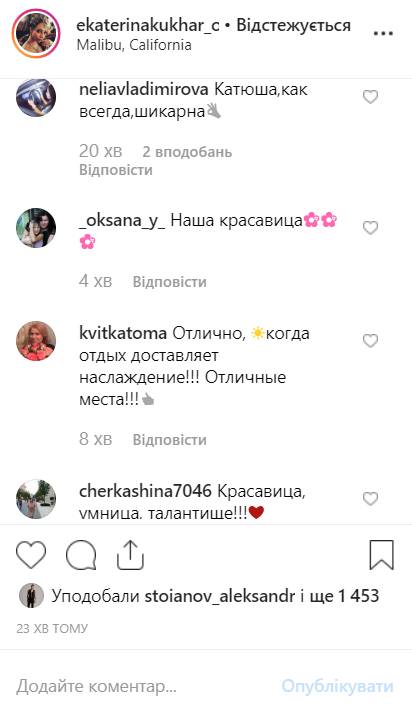The width and height of the screenshot is (412, 716).
Task: Open the stoianov_aleksandr profile link
Action: click(220, 596)
